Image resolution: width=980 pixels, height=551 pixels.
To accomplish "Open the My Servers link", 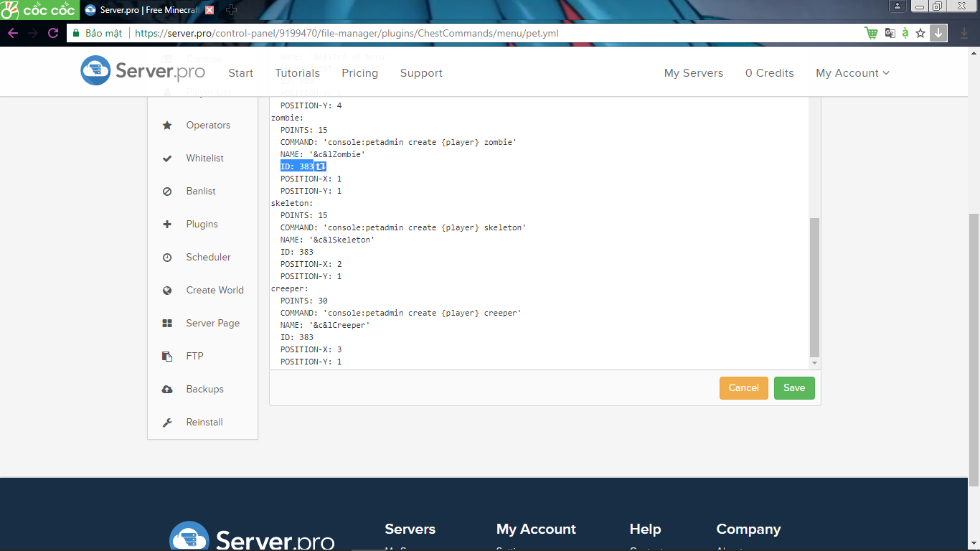I will coord(693,73).
